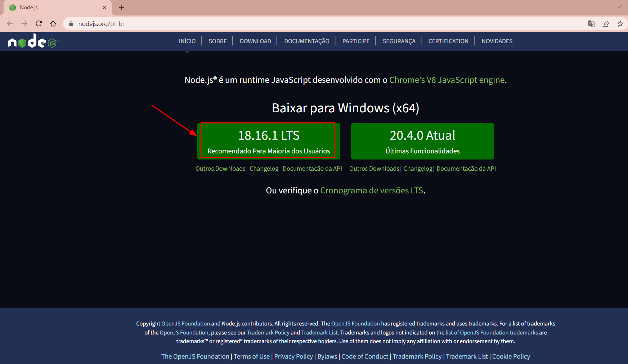Open the CERTIFICATION menu item
This screenshot has height=364, width=628.
(x=448, y=41)
